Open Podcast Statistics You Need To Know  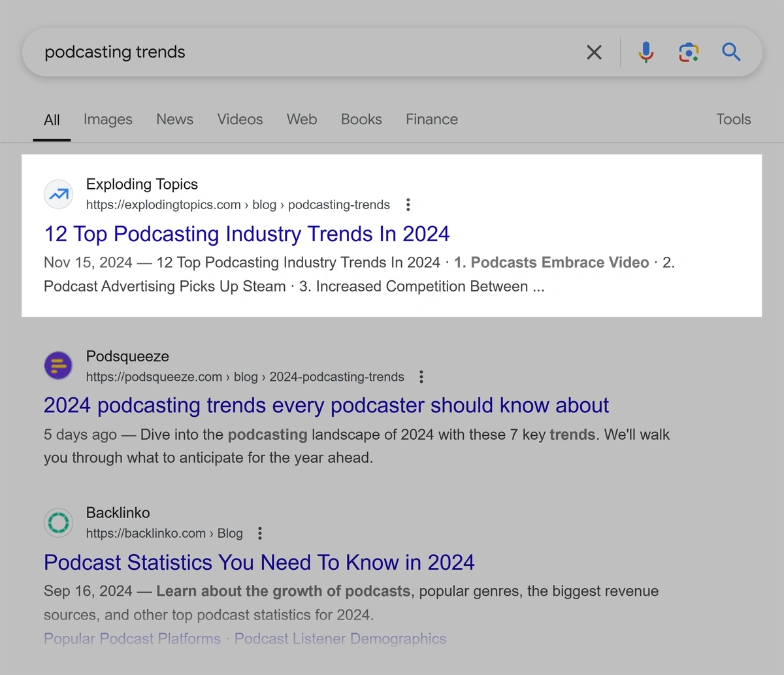coord(259,563)
